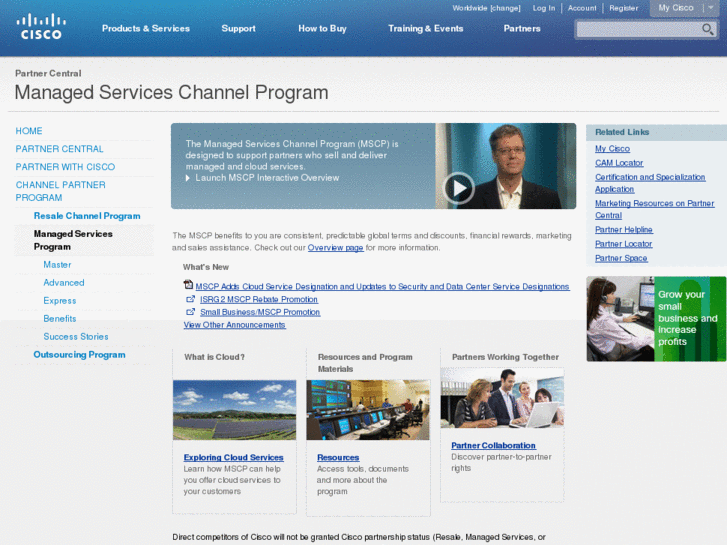Open PARTNER CENTRAL in the sidebar
The image size is (727, 545).
[x=59, y=149]
